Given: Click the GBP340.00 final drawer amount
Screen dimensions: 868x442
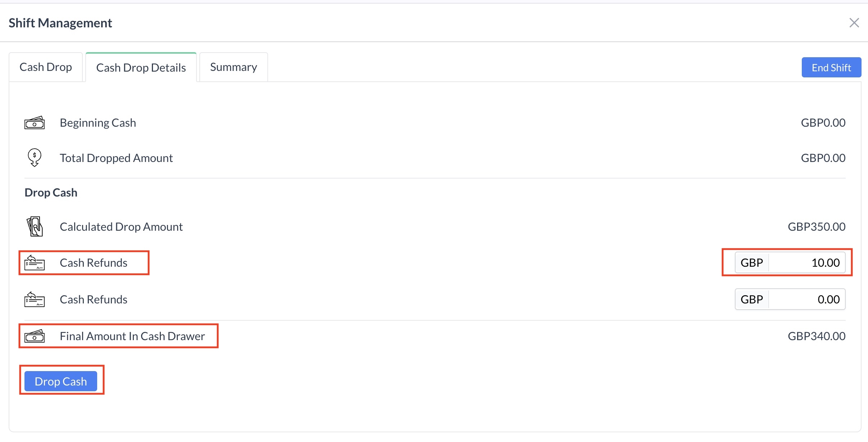Looking at the screenshot, I should click(817, 336).
